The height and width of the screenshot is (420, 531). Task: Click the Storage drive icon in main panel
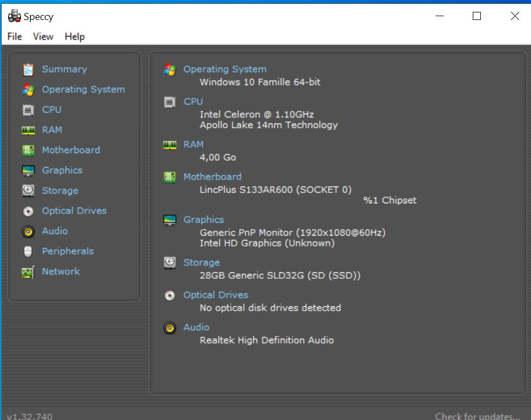pos(170,263)
